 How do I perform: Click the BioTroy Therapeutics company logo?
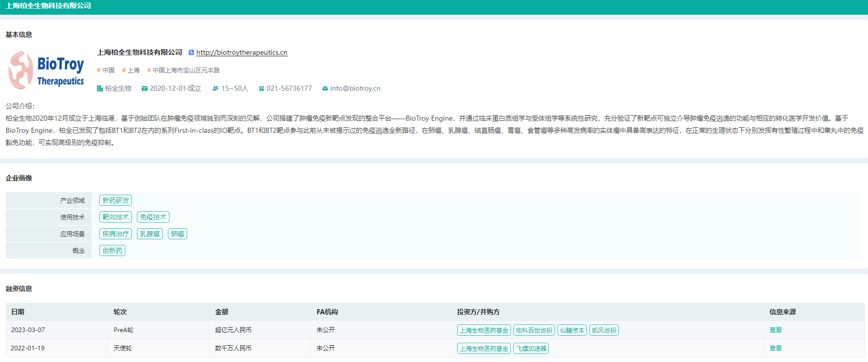click(47, 70)
